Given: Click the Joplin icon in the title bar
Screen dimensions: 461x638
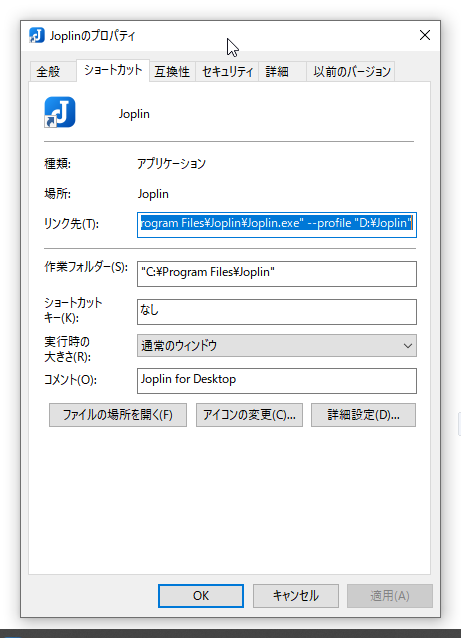Looking at the screenshot, I should pos(37,35).
